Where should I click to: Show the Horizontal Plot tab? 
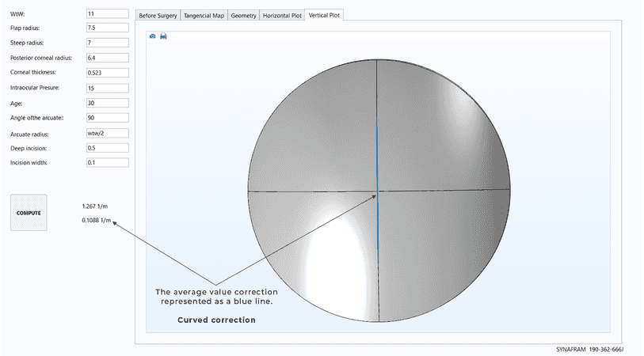282,16
